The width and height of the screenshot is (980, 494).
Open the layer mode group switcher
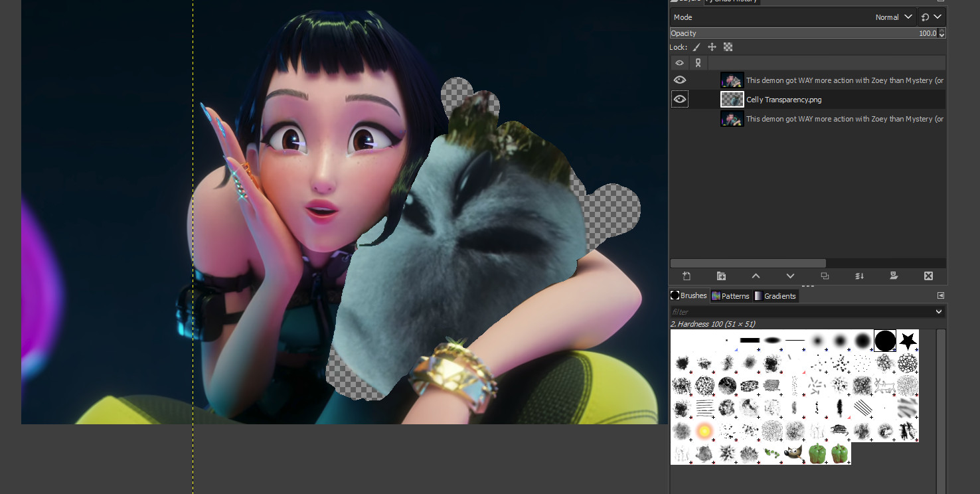(932, 17)
